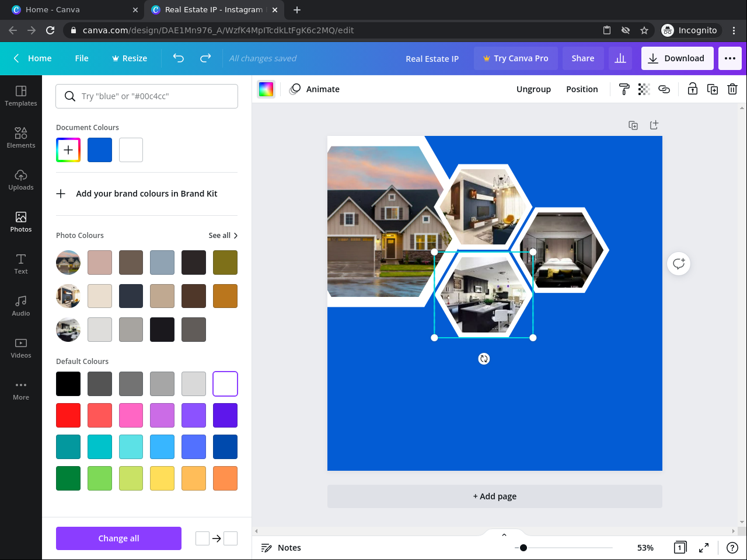Click Try Canva Pro
The image size is (747, 560).
[x=516, y=58]
